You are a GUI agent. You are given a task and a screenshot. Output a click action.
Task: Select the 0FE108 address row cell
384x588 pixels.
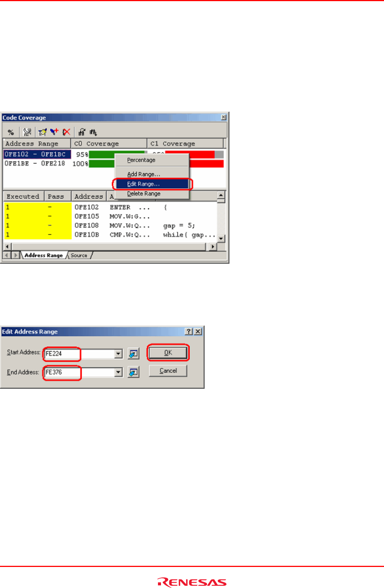click(87, 226)
